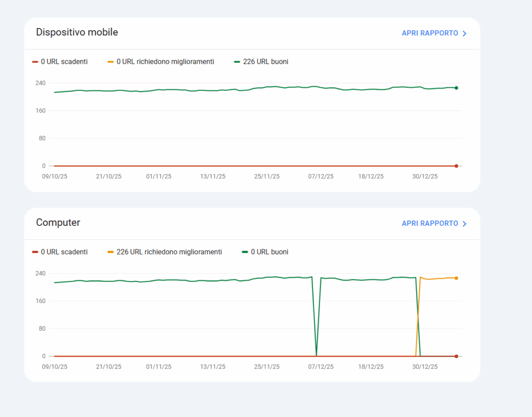Click the green line dip bottom near 07/12/25
Viewport: 532px width, 417px height.
coord(316,355)
